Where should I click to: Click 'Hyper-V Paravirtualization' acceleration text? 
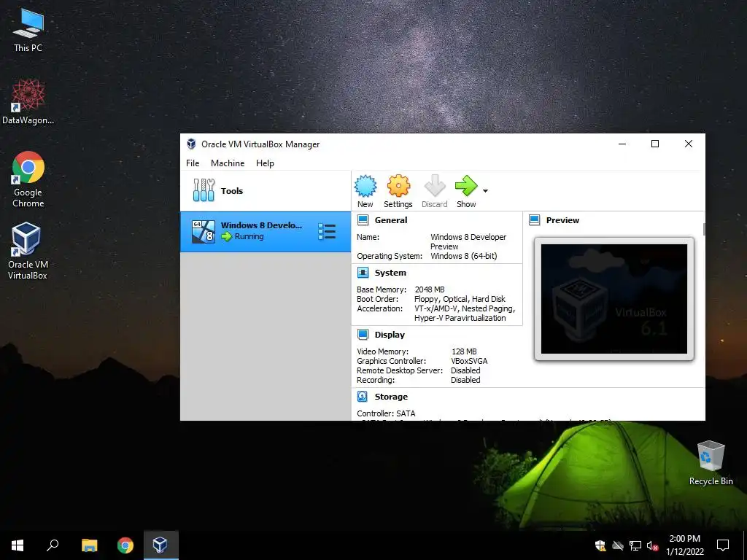click(x=460, y=318)
